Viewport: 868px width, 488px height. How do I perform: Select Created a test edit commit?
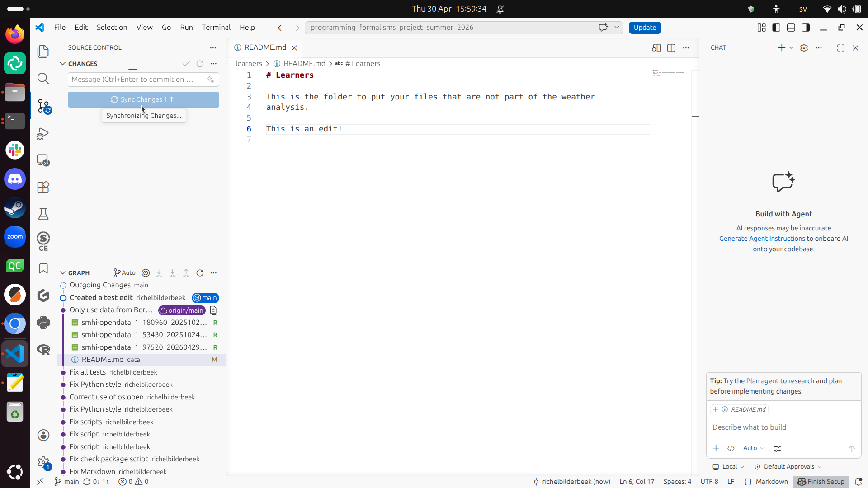click(142, 298)
